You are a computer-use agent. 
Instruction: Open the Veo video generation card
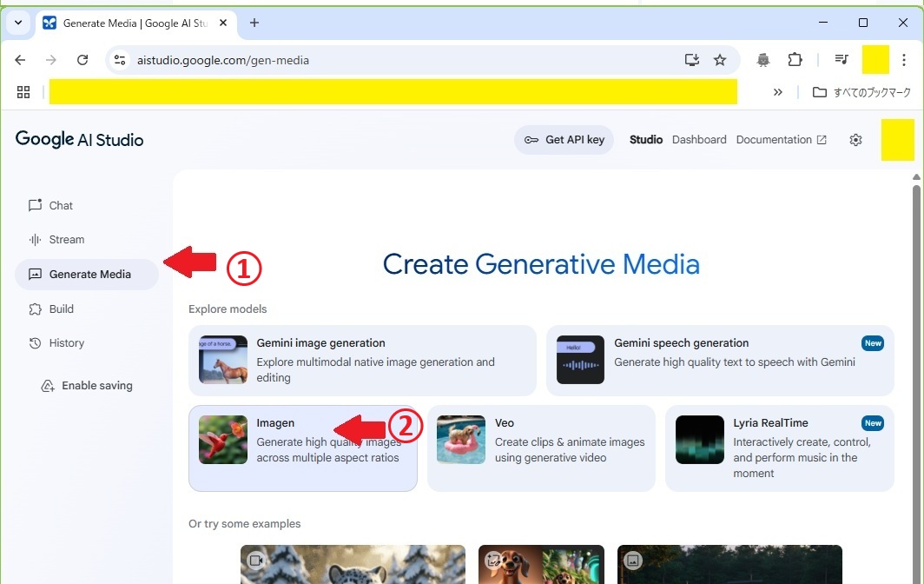[541, 448]
